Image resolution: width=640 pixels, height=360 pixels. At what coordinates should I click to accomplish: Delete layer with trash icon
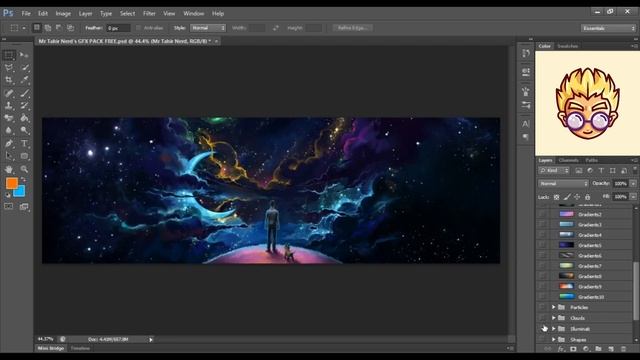tap(623, 349)
